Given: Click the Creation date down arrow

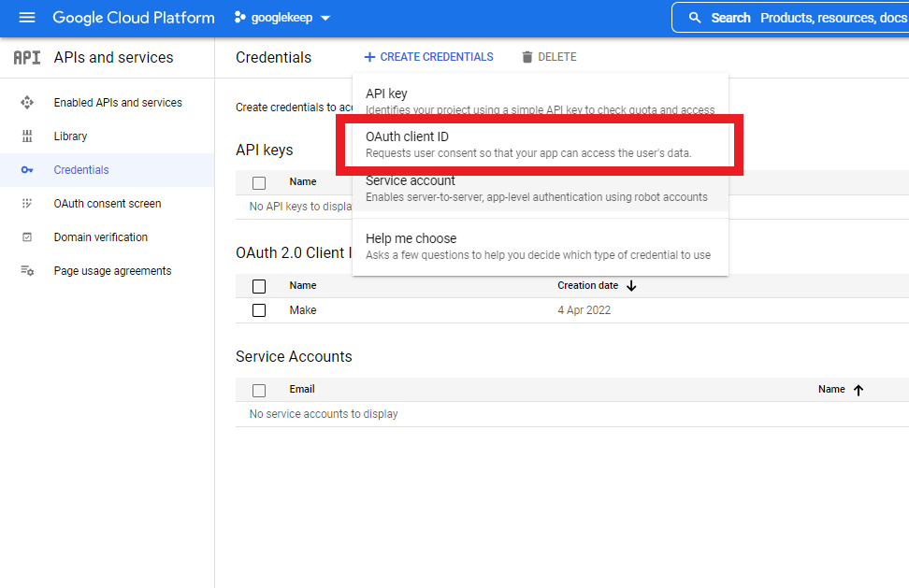Looking at the screenshot, I should click(631, 286).
